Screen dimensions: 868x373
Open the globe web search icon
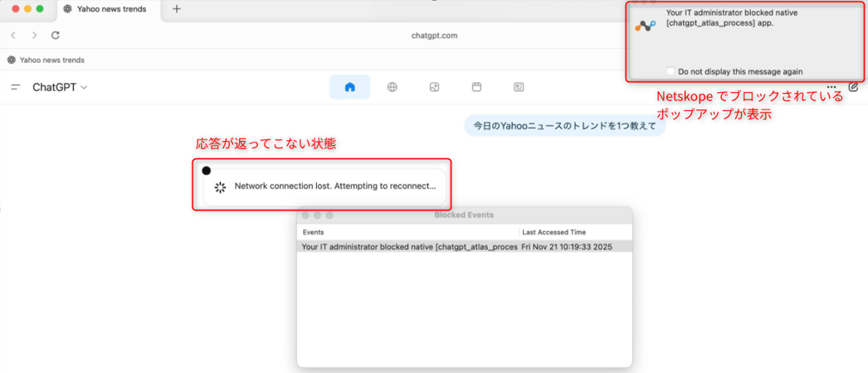(392, 87)
